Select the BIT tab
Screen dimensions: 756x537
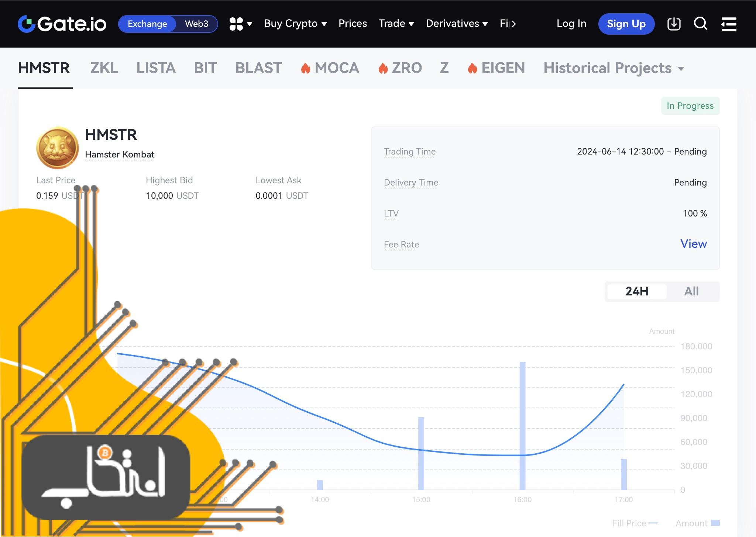tap(205, 68)
